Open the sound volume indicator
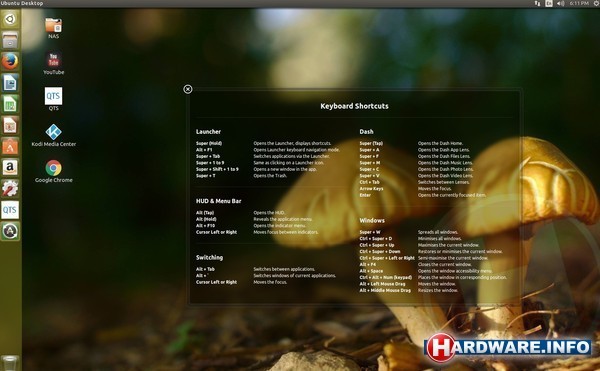The width and height of the screenshot is (600, 371). pyautogui.click(x=561, y=3)
